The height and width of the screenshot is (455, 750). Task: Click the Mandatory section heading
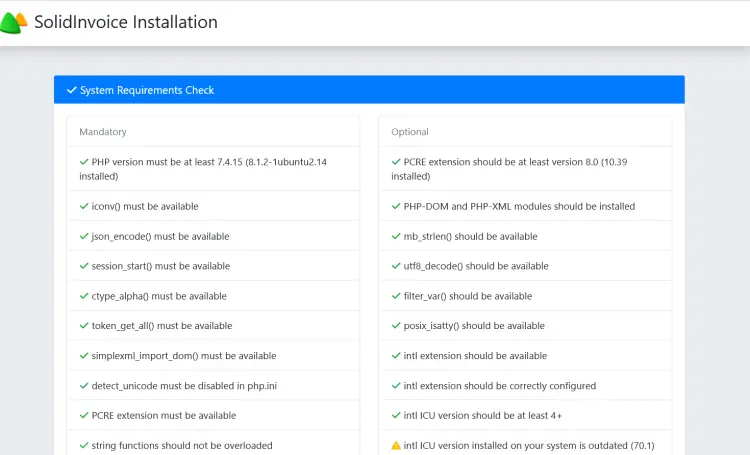(x=103, y=132)
